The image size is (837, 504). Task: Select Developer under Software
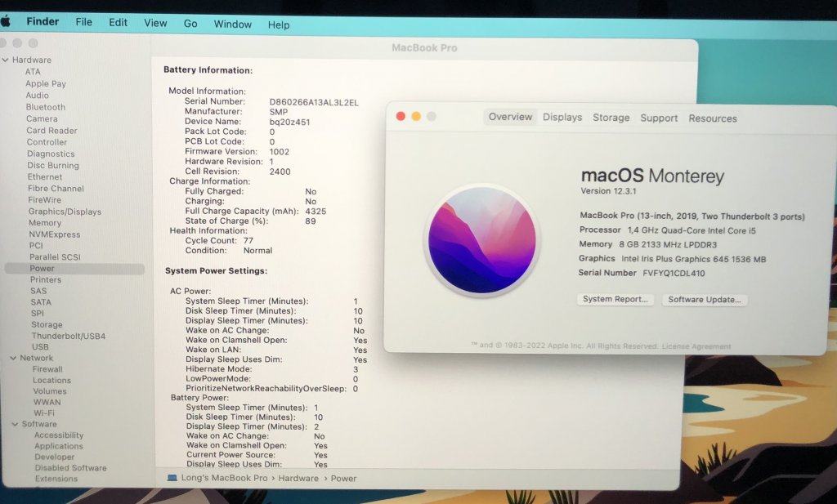click(x=55, y=457)
